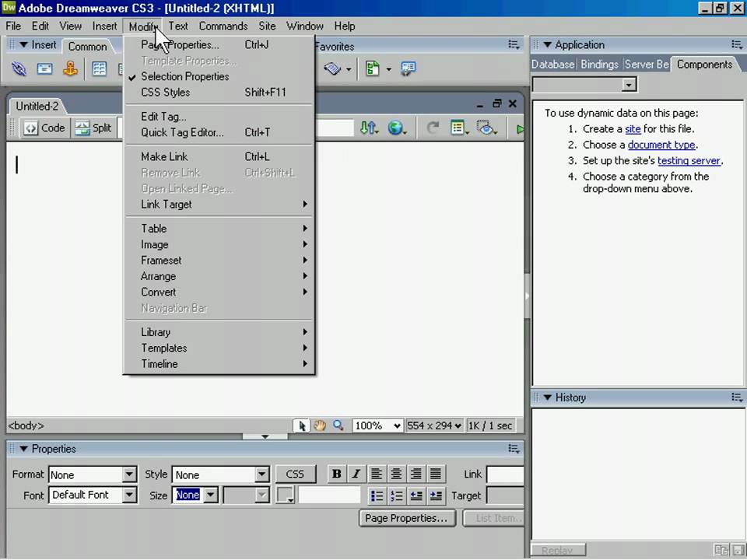
Task: Select the <body> tag in status bar
Action: point(26,425)
